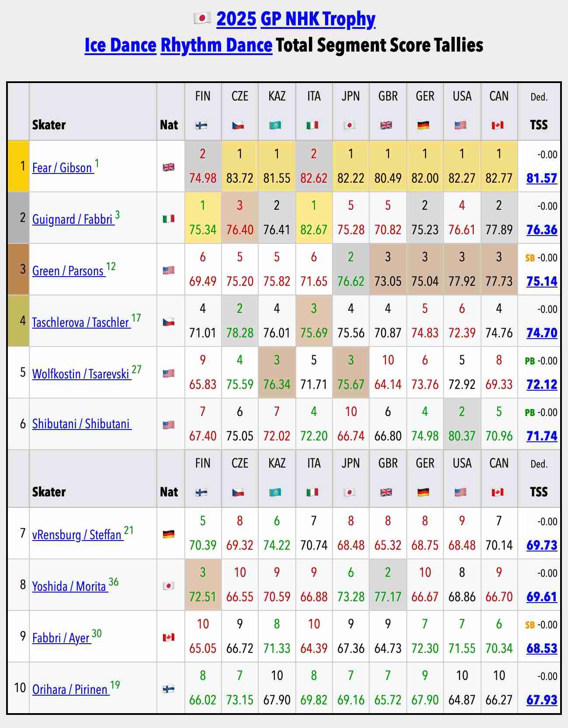Screen dimensions: 568x728
Task: Click the GBR judge flag in the top header
Action: tap(386, 125)
